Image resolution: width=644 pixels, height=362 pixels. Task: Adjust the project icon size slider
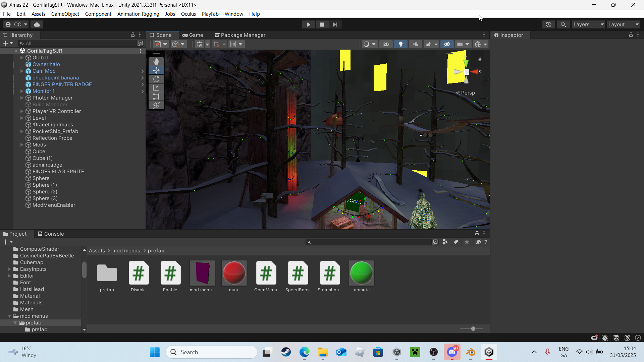(x=473, y=329)
